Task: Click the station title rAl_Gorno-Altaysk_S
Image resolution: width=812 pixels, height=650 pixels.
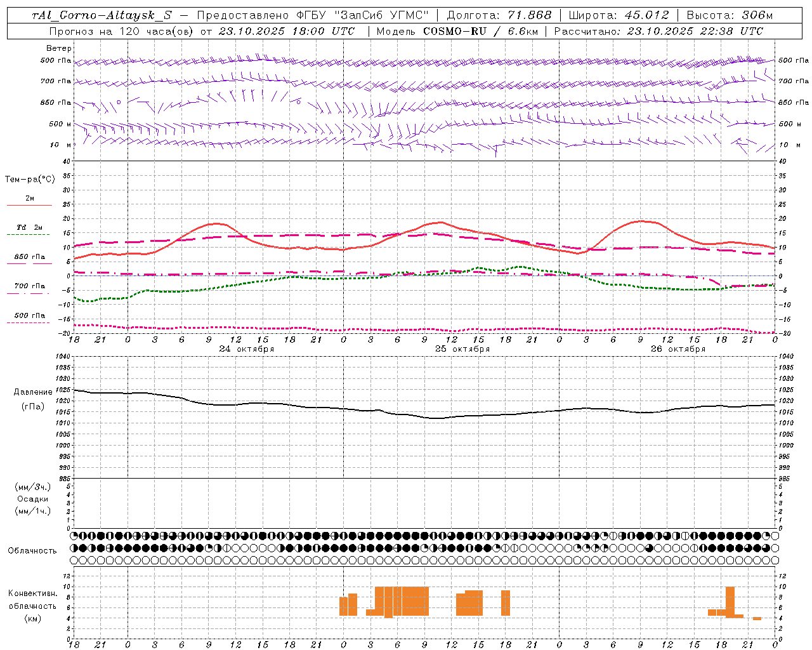Action: tap(101, 15)
